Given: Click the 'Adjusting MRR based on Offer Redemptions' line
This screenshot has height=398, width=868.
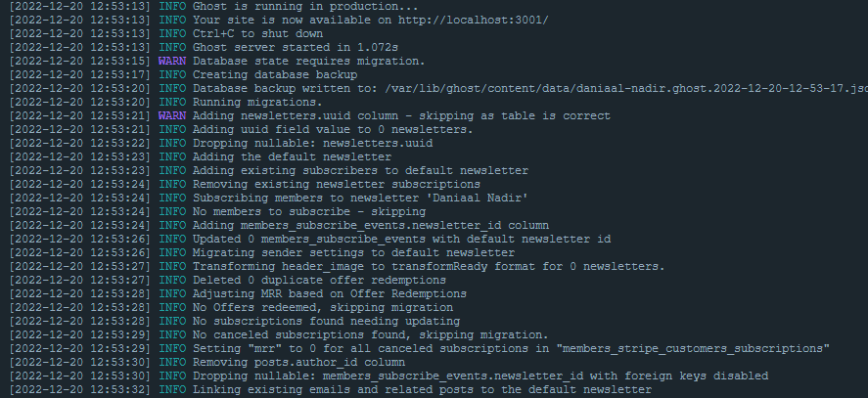Looking at the screenshot, I should (330, 294).
